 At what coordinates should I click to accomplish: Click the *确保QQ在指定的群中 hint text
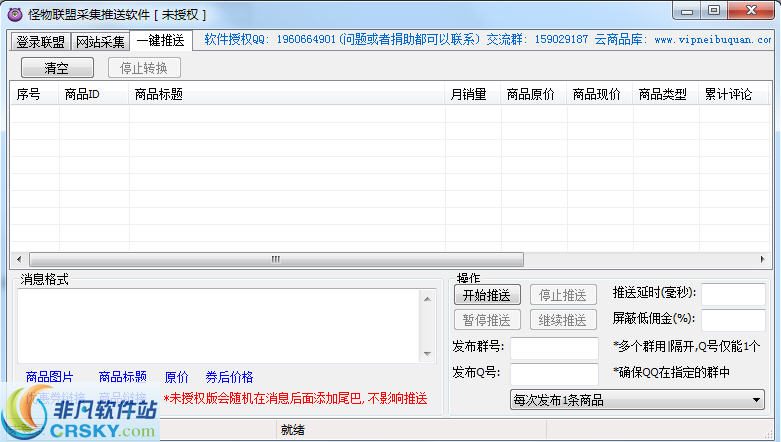coord(671,372)
